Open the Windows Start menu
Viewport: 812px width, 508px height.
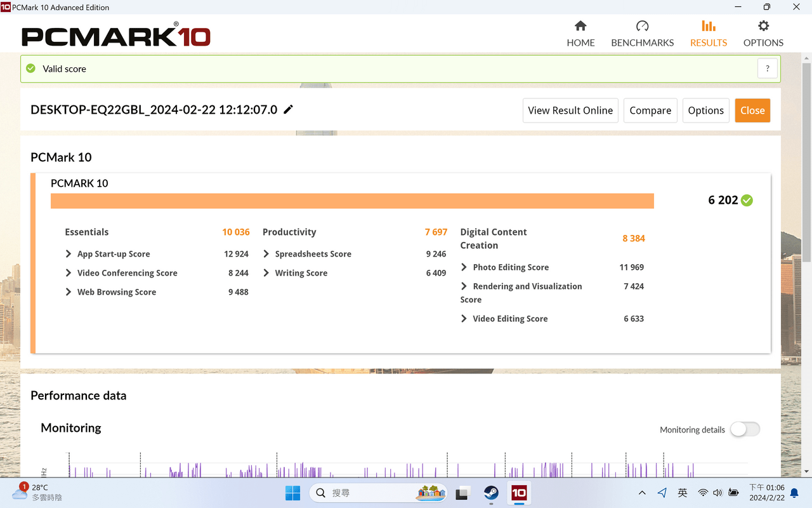click(x=292, y=493)
